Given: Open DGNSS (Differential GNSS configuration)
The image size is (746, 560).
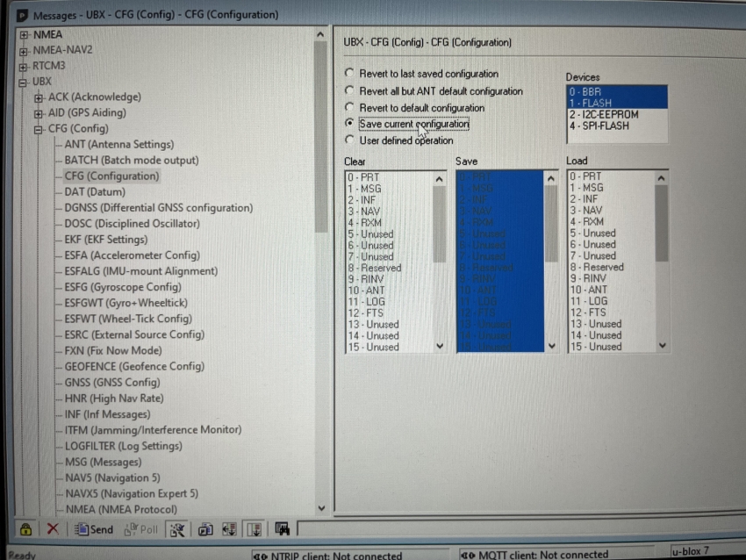Looking at the screenshot, I should tap(159, 208).
